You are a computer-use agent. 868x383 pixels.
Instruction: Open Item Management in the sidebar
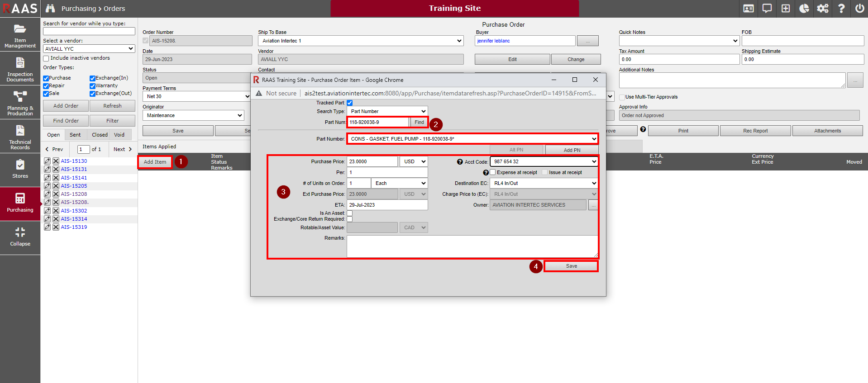[x=20, y=35]
